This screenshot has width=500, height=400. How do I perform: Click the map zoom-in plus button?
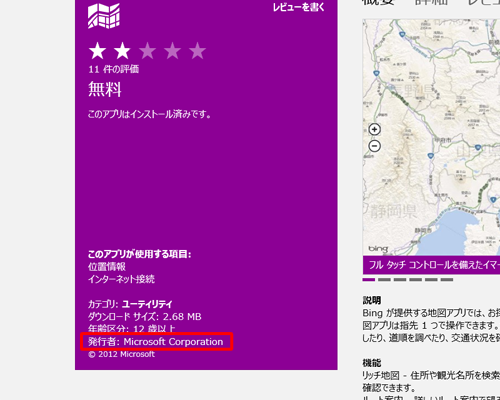[374, 129]
